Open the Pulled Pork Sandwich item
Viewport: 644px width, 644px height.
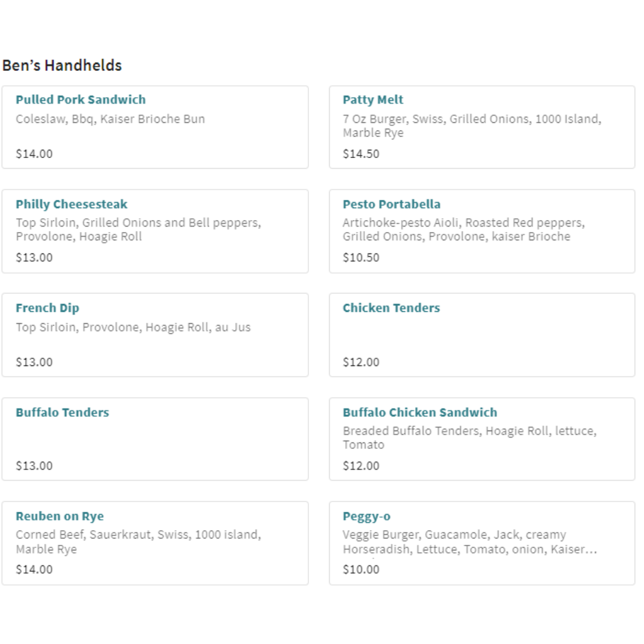pos(80,100)
